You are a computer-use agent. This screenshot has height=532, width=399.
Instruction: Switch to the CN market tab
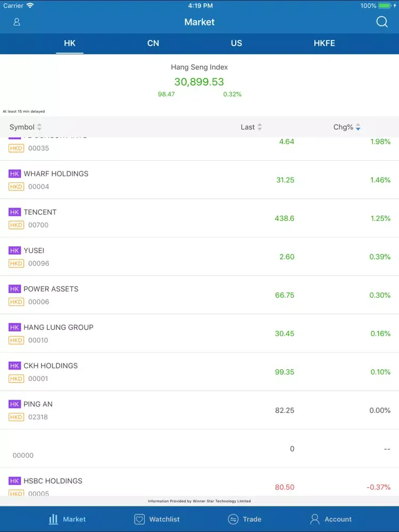coord(153,44)
